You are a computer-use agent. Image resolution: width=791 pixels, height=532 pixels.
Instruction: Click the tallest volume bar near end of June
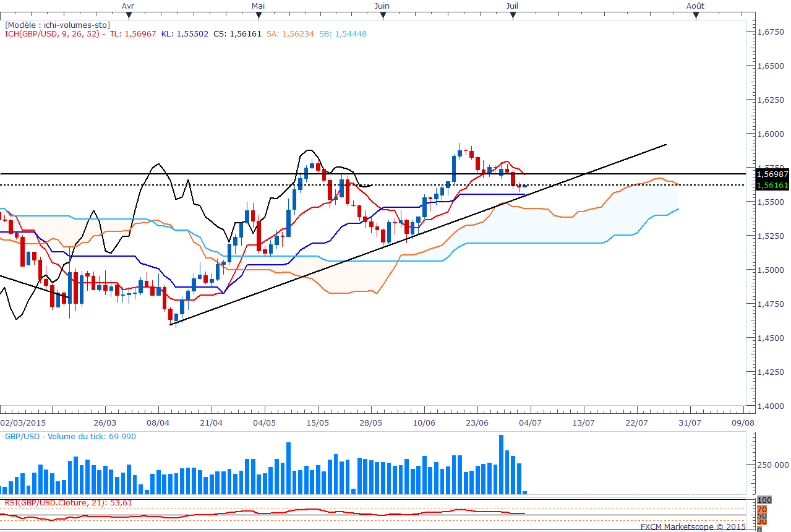[x=501, y=465]
